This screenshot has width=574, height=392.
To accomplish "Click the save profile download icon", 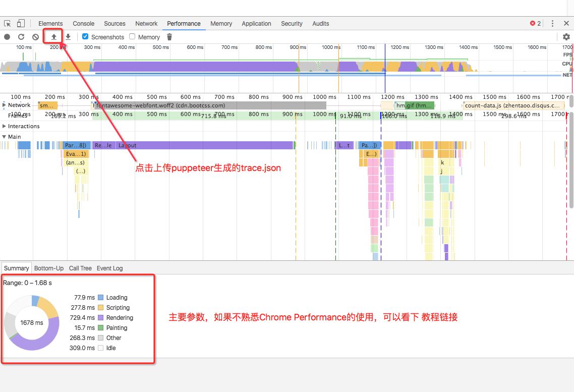I will pos(68,37).
